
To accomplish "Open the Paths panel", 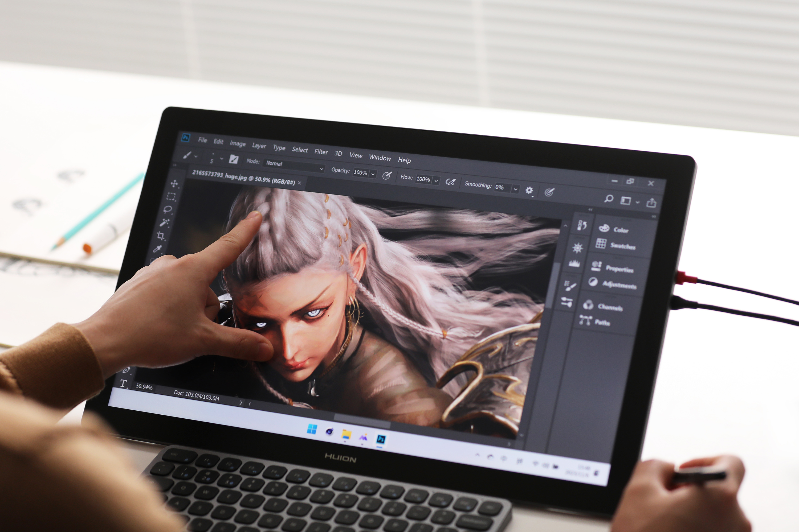I will tap(594, 321).
